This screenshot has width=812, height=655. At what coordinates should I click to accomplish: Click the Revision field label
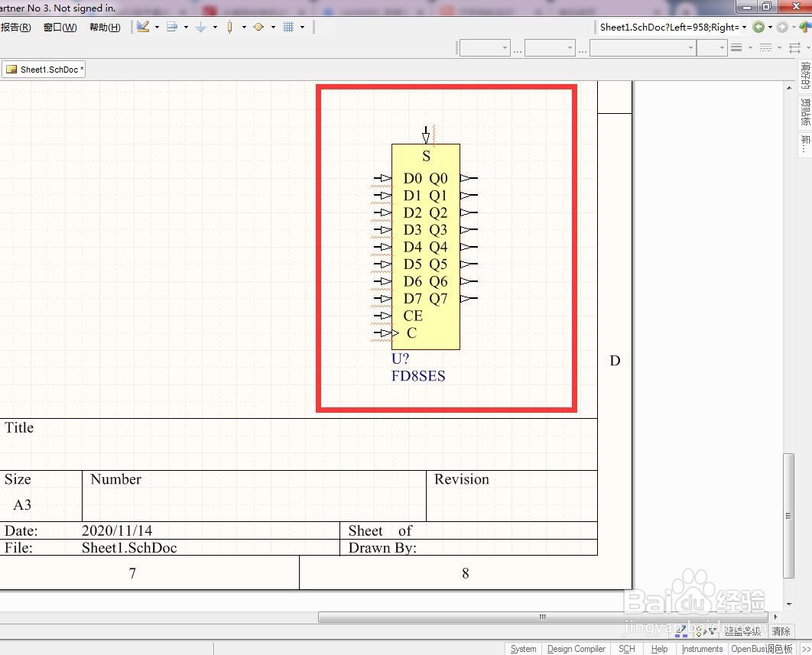[461, 479]
